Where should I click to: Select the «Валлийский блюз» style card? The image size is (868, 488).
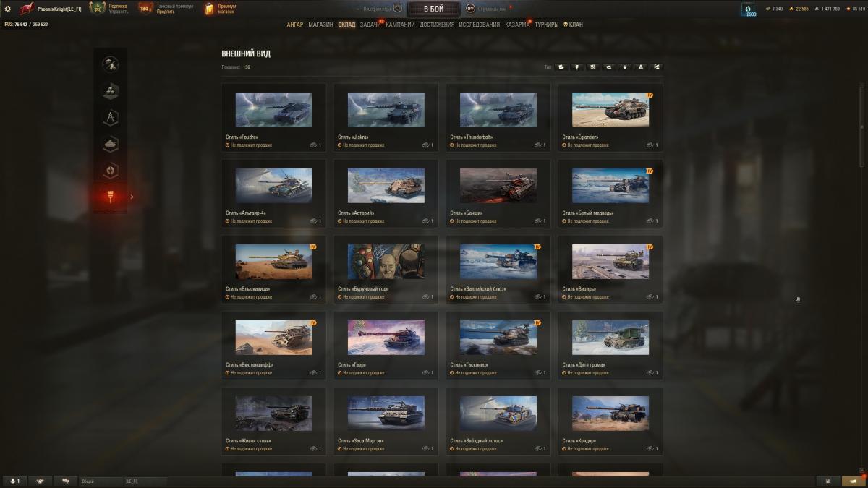498,269
